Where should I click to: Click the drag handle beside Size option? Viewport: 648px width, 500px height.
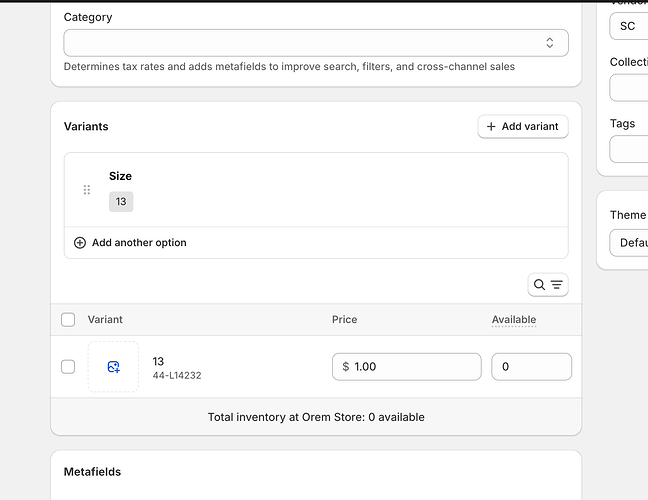click(87, 190)
